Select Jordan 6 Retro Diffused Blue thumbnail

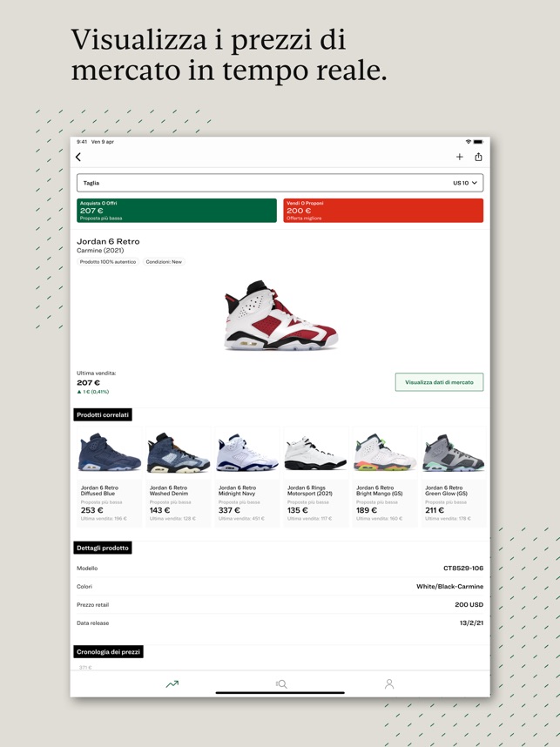110,453
